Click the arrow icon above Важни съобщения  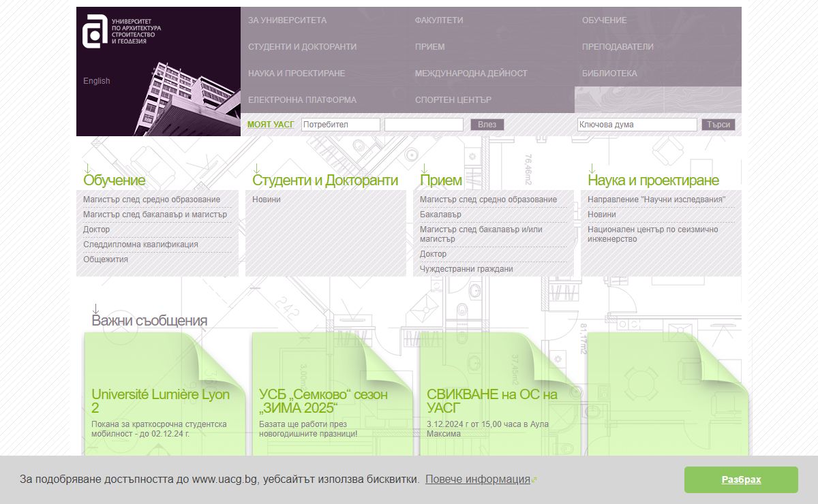coord(96,309)
